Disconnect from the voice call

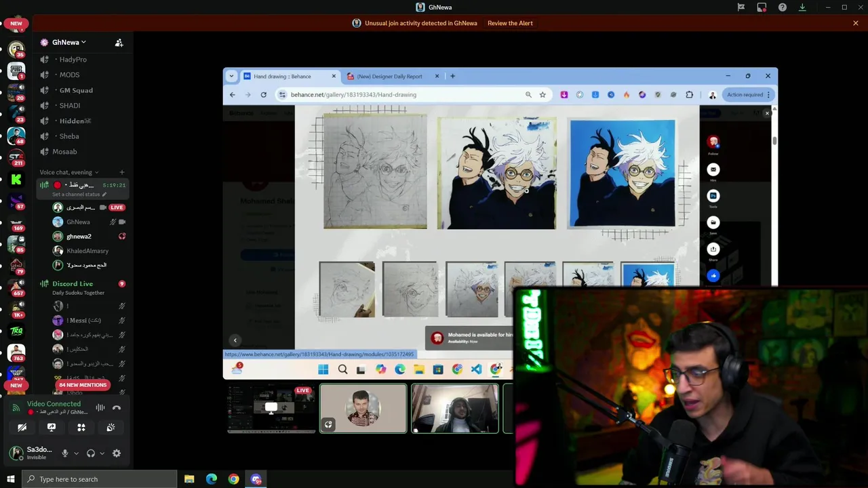(117, 407)
